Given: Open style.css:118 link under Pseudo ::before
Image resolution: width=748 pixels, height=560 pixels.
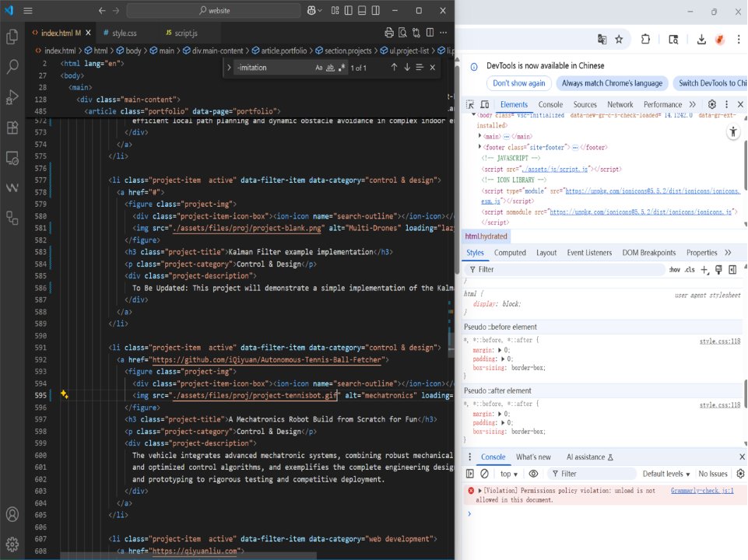Looking at the screenshot, I should [720, 341].
